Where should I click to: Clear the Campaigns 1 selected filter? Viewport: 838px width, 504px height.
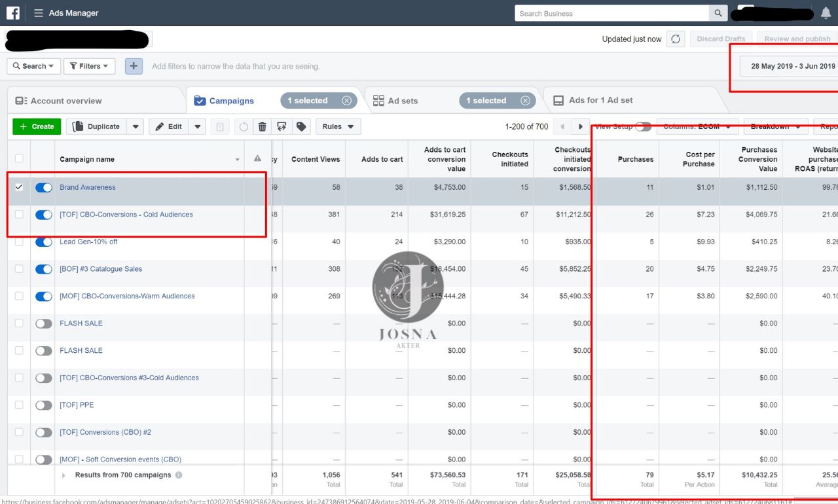[x=346, y=101]
